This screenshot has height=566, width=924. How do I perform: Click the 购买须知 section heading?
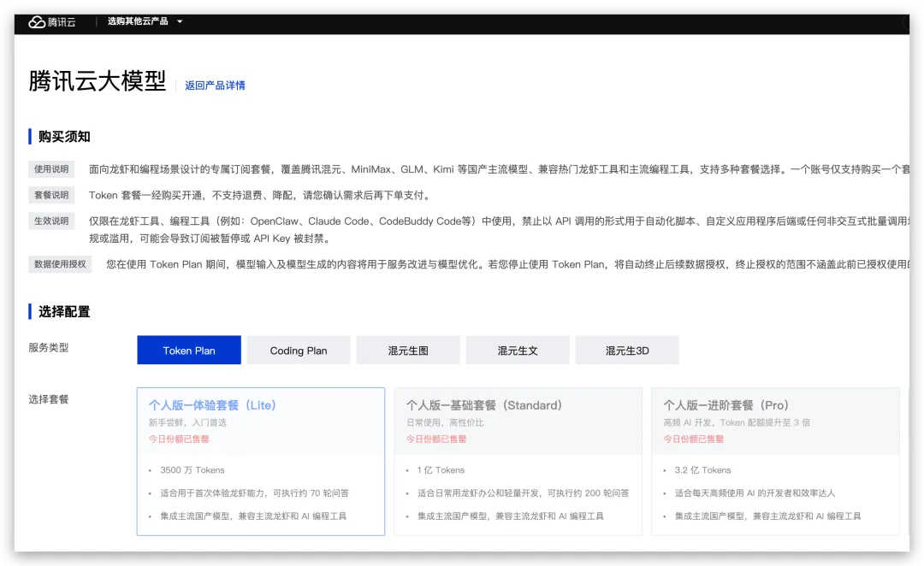coord(64,137)
